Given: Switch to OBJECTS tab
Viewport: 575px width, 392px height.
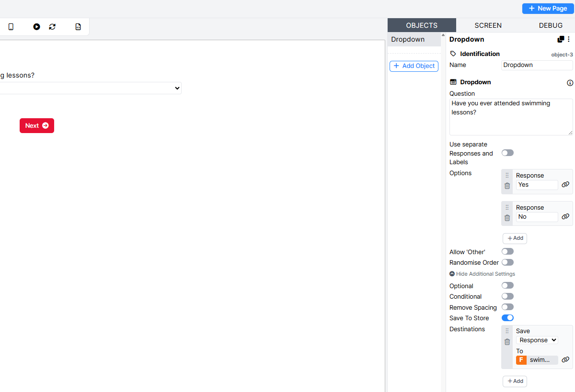Looking at the screenshot, I should 422,25.
